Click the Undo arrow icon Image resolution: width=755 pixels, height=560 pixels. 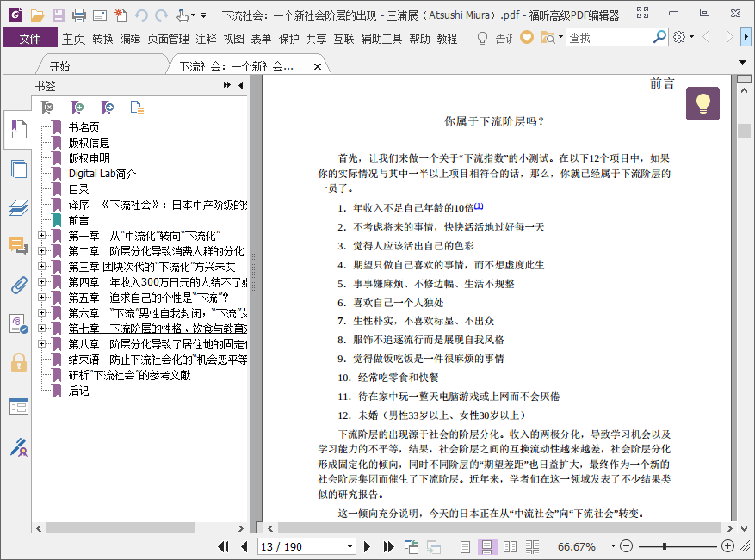[141, 15]
